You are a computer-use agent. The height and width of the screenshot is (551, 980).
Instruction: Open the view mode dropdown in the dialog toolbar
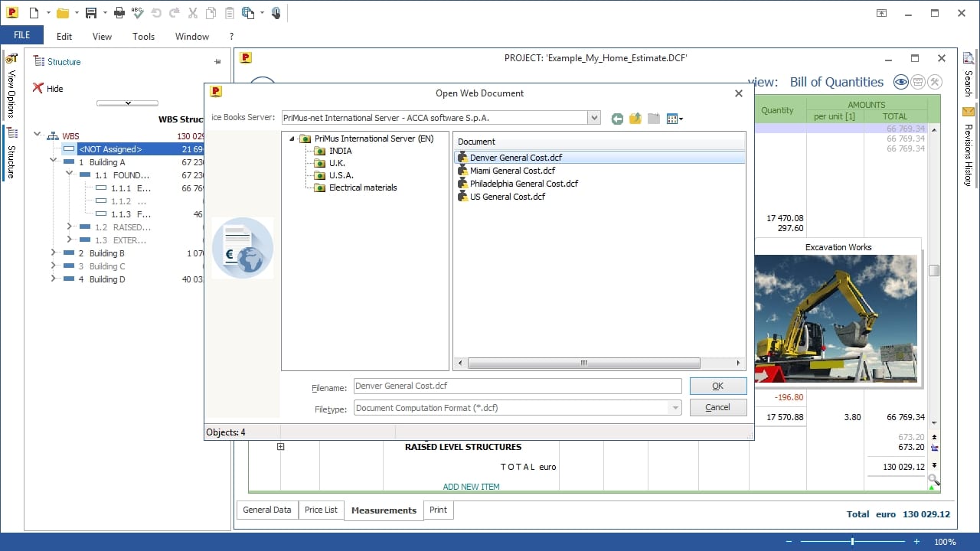tap(675, 119)
